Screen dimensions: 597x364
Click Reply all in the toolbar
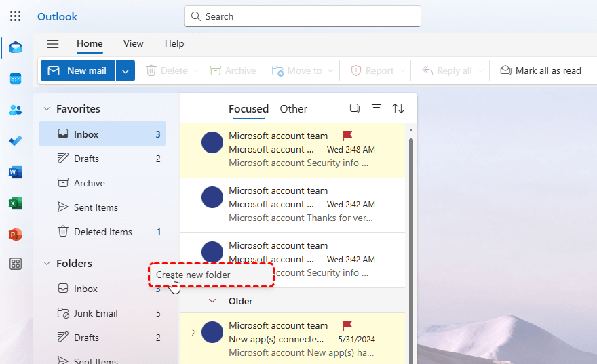pyautogui.click(x=447, y=70)
